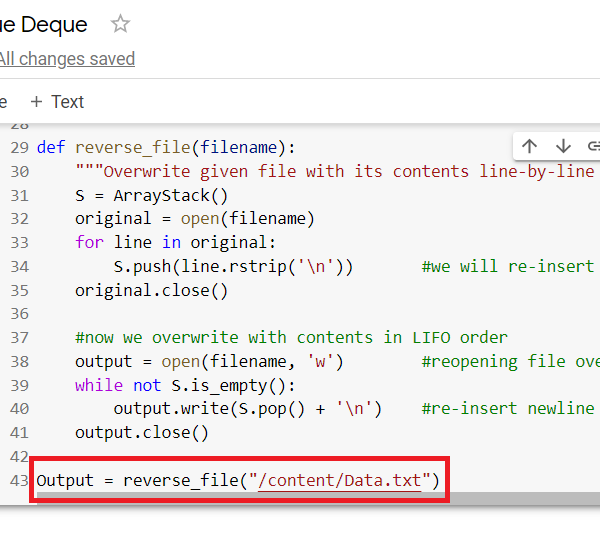Image resolution: width=600 pixels, height=533 pixels.
Task: Place cursor on 'for line in original:' line
Action: [175, 243]
